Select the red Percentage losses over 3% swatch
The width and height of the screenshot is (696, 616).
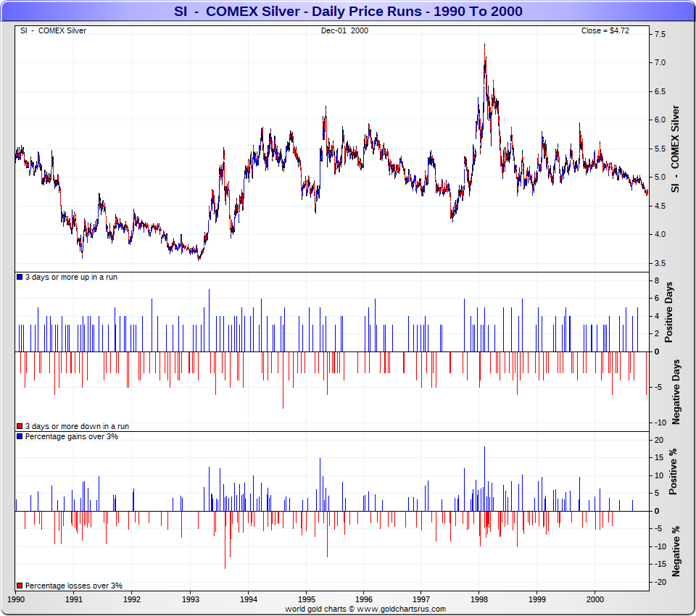point(20,586)
